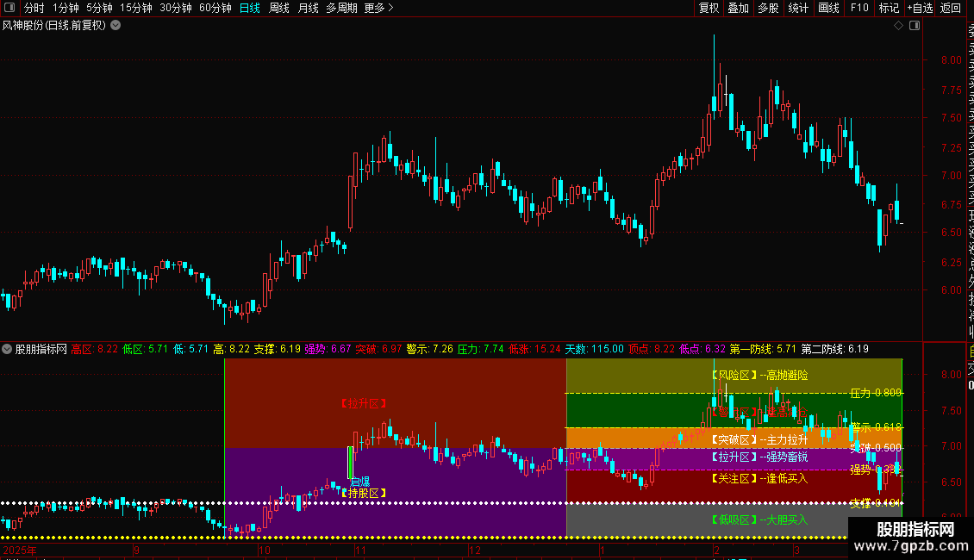Switch to the 周线 weekly period tab
The height and width of the screenshot is (560, 974).
click(279, 8)
